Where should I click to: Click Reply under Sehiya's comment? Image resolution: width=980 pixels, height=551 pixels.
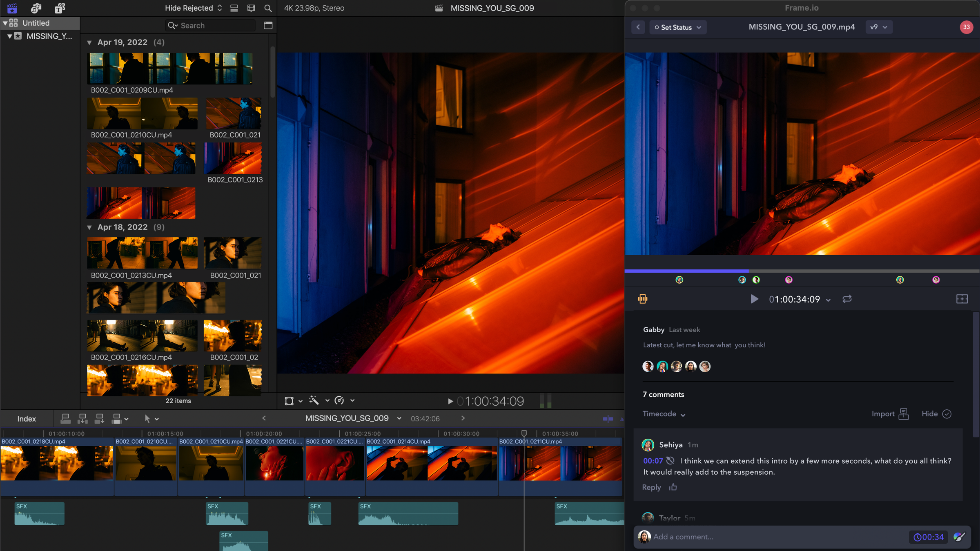click(x=651, y=487)
